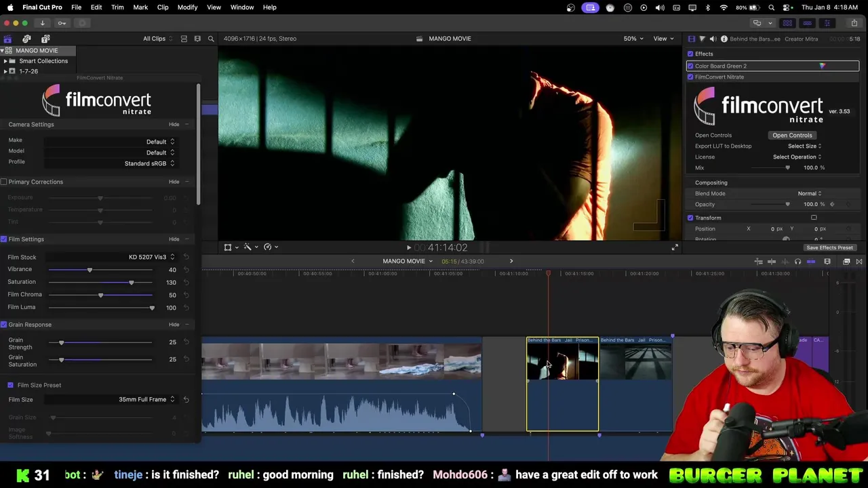Screen dimensions: 868x488
Task: Hide the Camera Settings section
Action: [x=174, y=125]
